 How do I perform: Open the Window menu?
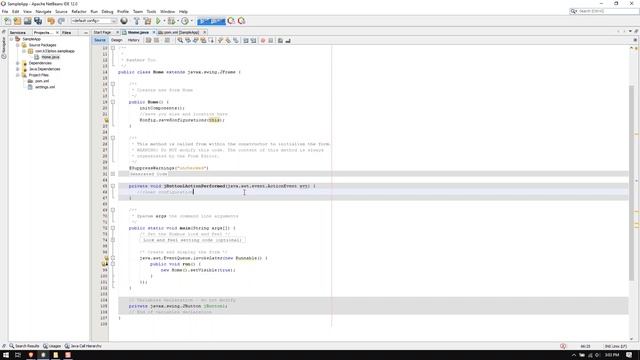tap(167, 11)
